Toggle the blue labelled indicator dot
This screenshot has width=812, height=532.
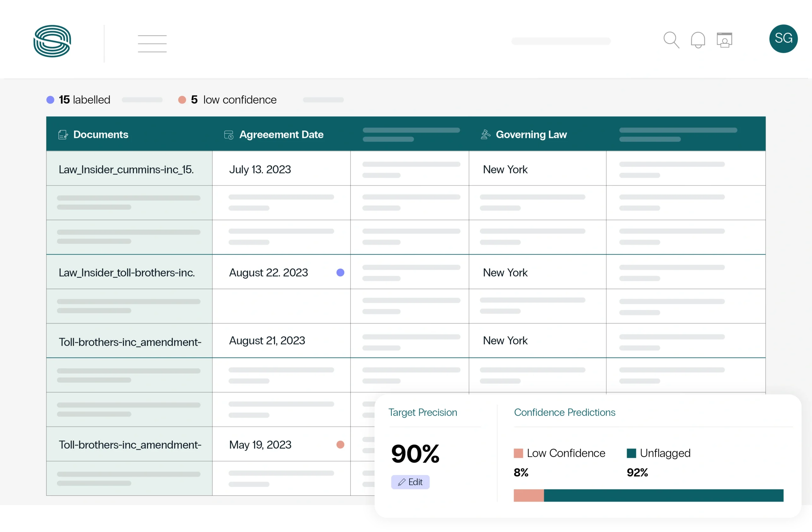tap(50, 99)
